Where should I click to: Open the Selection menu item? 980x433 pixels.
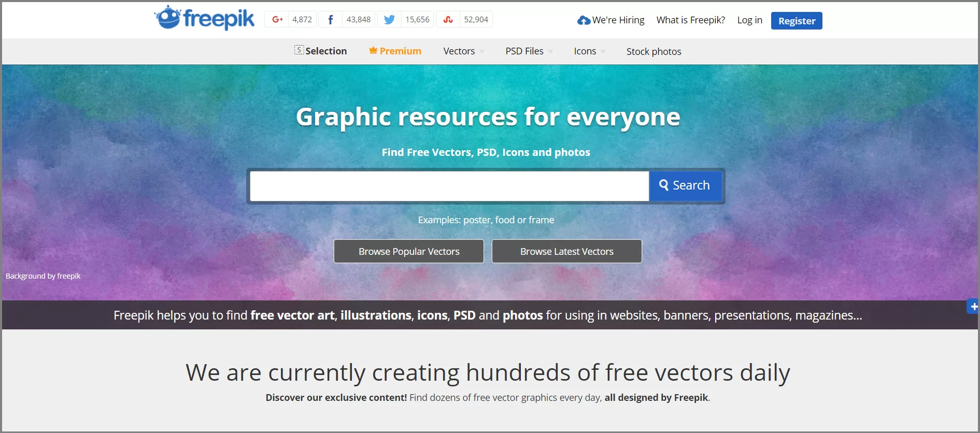click(321, 51)
